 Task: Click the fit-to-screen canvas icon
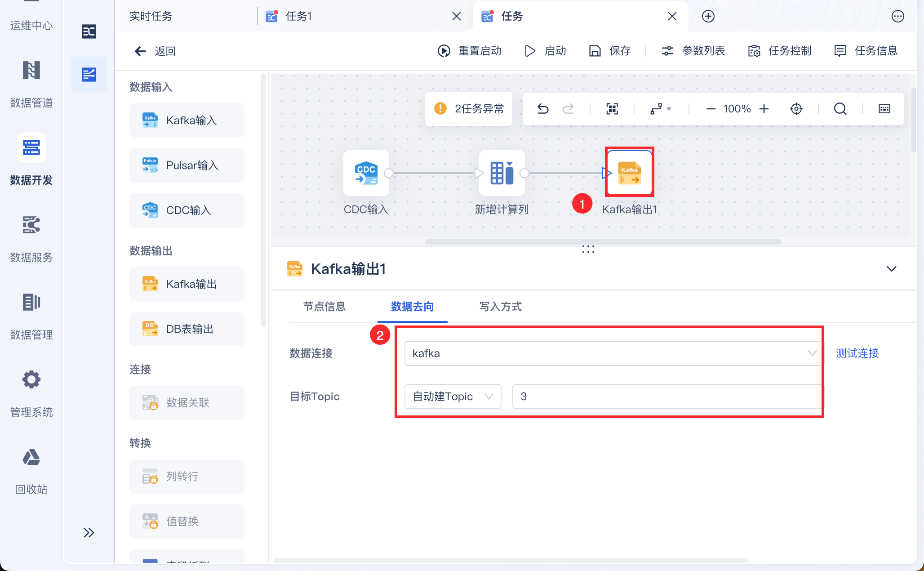pyautogui.click(x=612, y=109)
